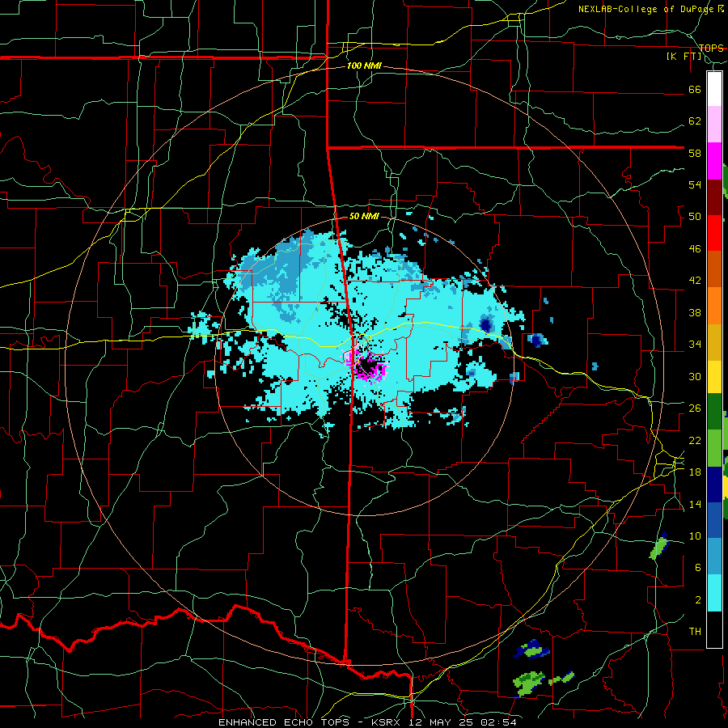Click the 14 value on the scale
The image size is (728, 728).
[x=695, y=504]
